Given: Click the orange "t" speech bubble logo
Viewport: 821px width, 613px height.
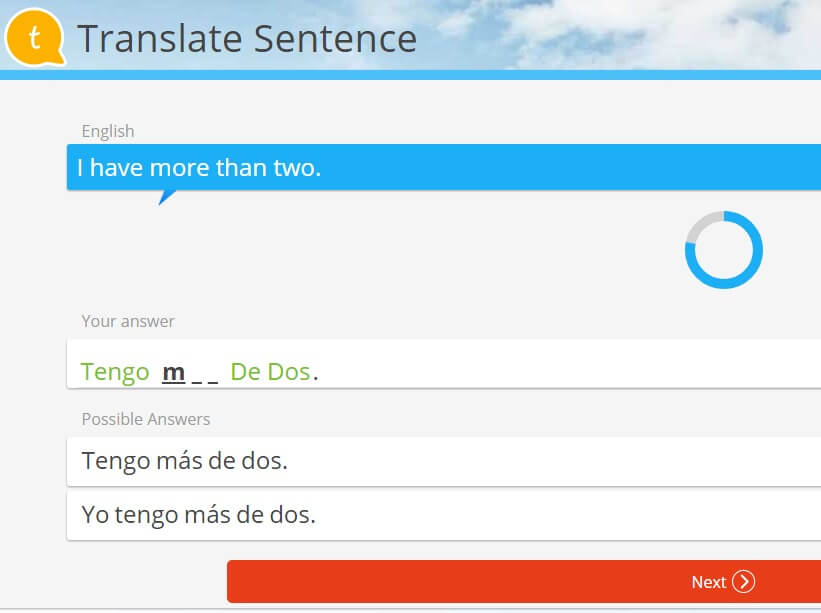Looking at the screenshot, I should pos(35,37).
